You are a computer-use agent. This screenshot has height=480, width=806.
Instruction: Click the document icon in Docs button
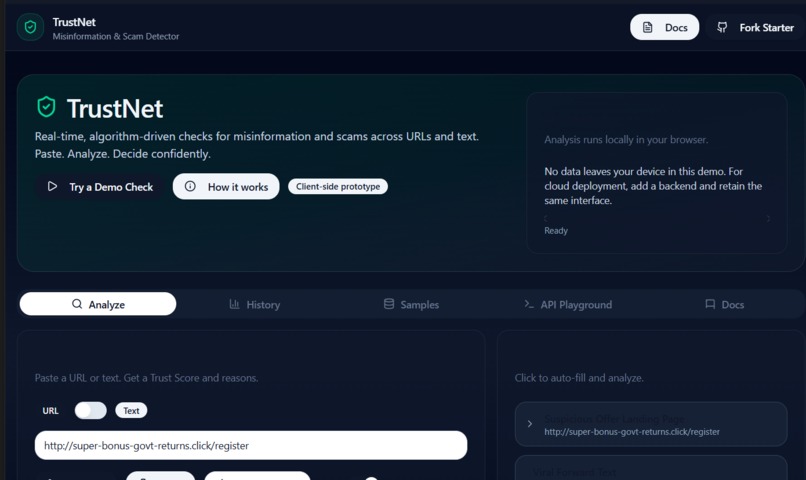point(648,27)
